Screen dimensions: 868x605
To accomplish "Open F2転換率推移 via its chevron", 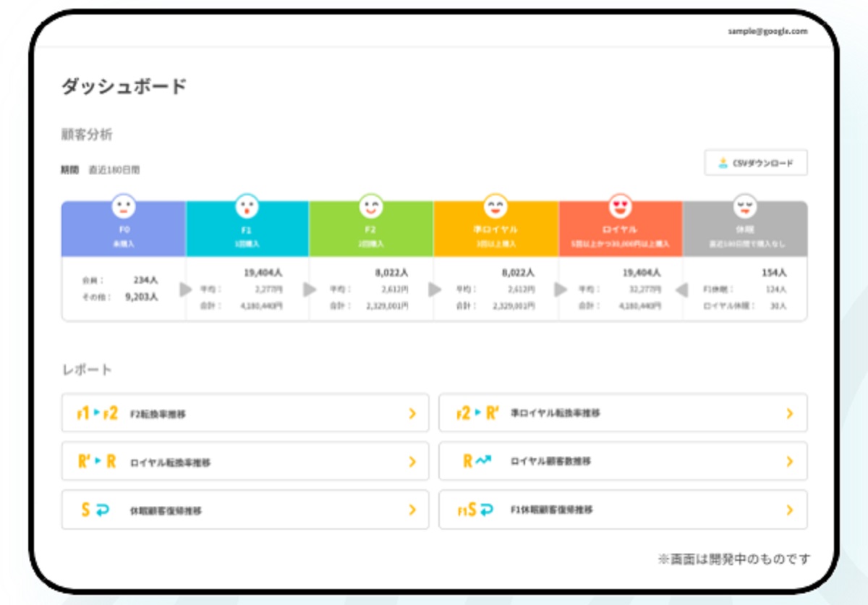I will pos(412,414).
